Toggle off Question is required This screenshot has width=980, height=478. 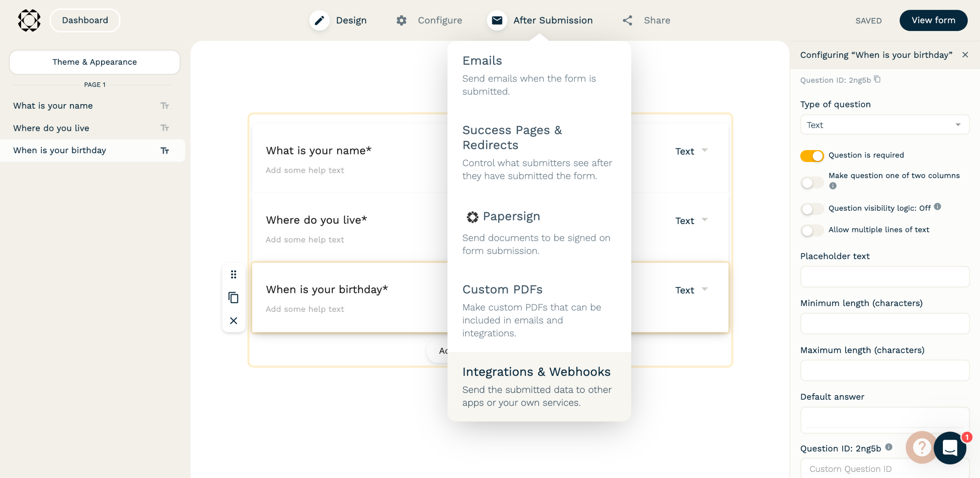[812, 156]
